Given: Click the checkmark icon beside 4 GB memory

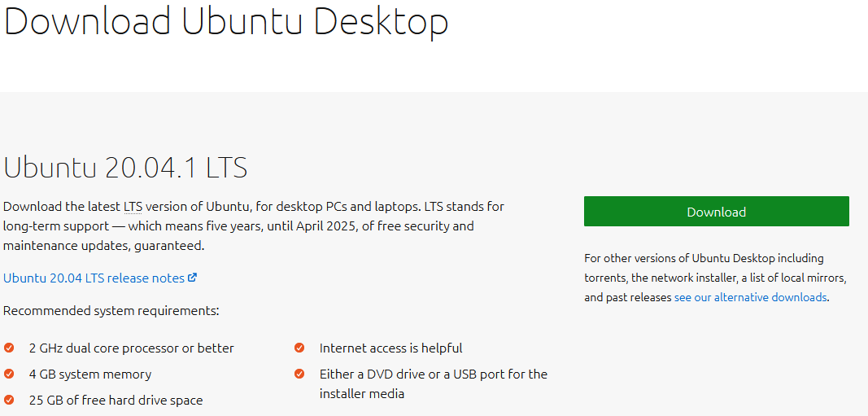Looking at the screenshot, I should [9, 374].
